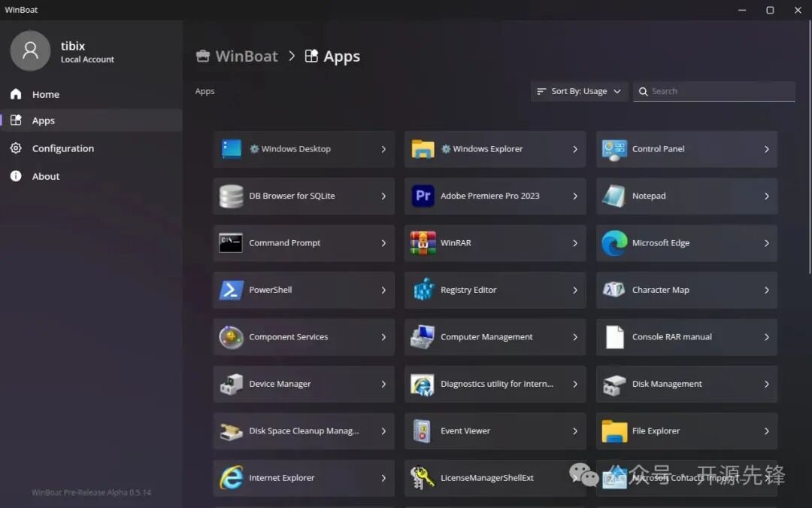Click the Control Panel chevron arrow

tap(767, 149)
